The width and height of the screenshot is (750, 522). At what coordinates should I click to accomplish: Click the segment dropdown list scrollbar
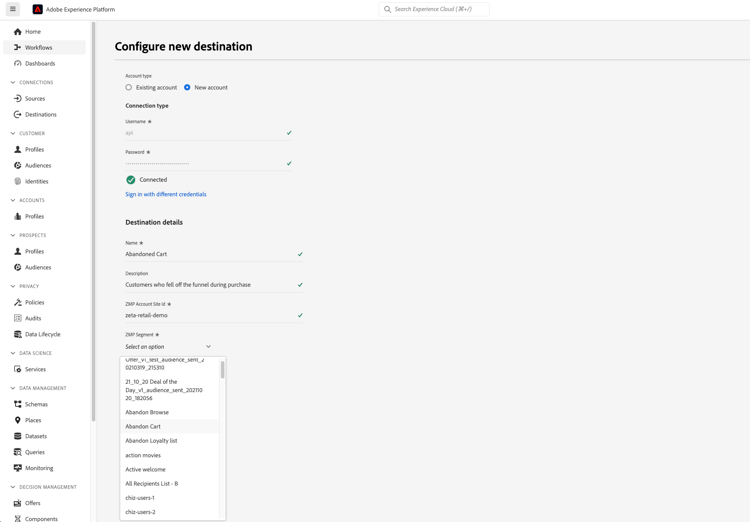(222, 370)
